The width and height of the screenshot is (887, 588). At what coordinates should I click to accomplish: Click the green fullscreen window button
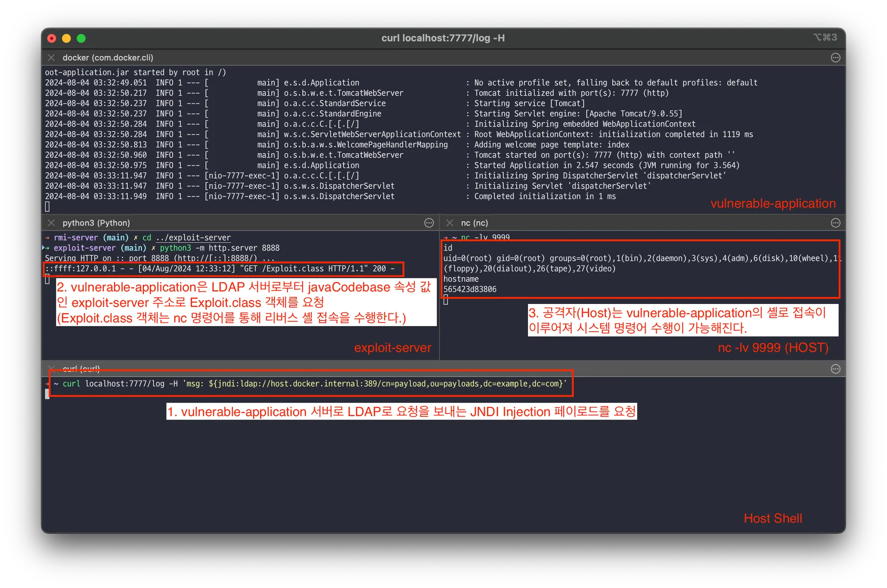coord(81,39)
